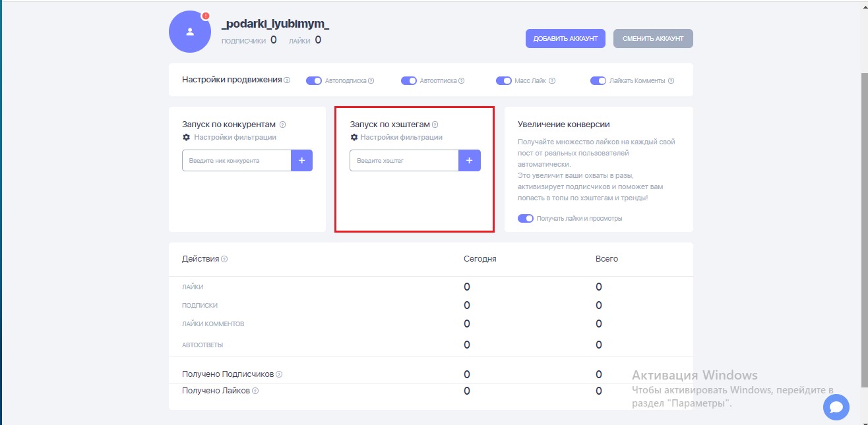Add competitor with the plus button
The width and height of the screenshot is (868, 425).
coord(301,160)
